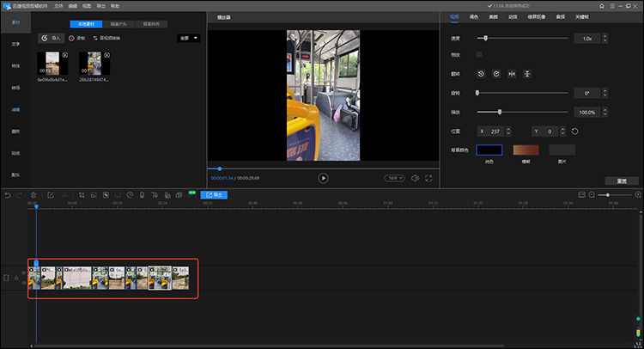Click the mosaic tool icon in timeline toolbar
This screenshot has width=644, height=349.
coord(106,195)
